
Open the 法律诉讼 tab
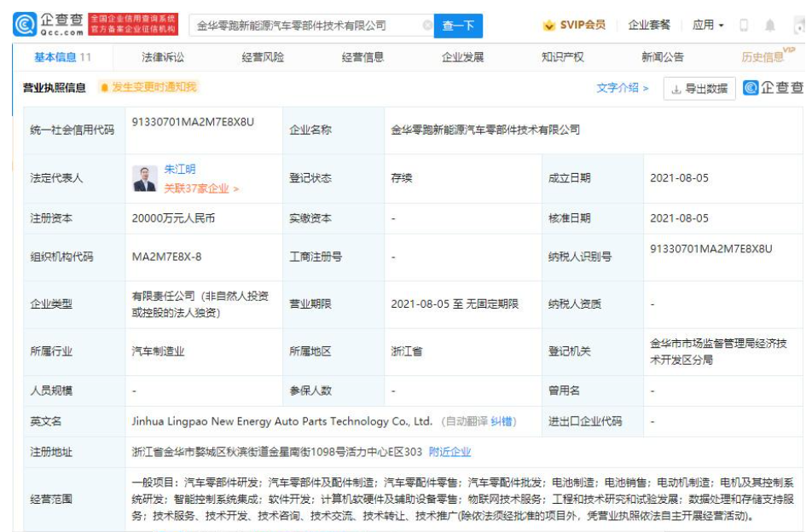point(163,57)
